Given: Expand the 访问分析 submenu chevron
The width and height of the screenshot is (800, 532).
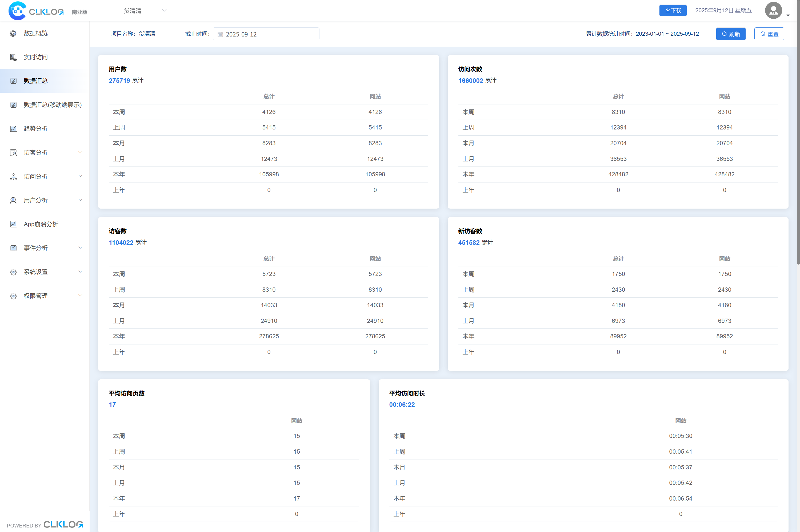Looking at the screenshot, I should [x=80, y=176].
